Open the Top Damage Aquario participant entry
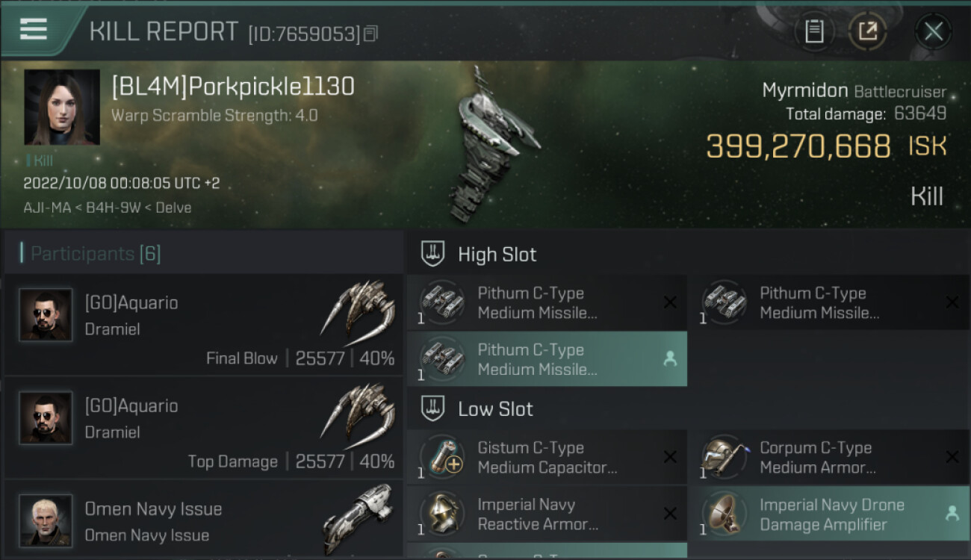This screenshot has width=971, height=560. 204,428
